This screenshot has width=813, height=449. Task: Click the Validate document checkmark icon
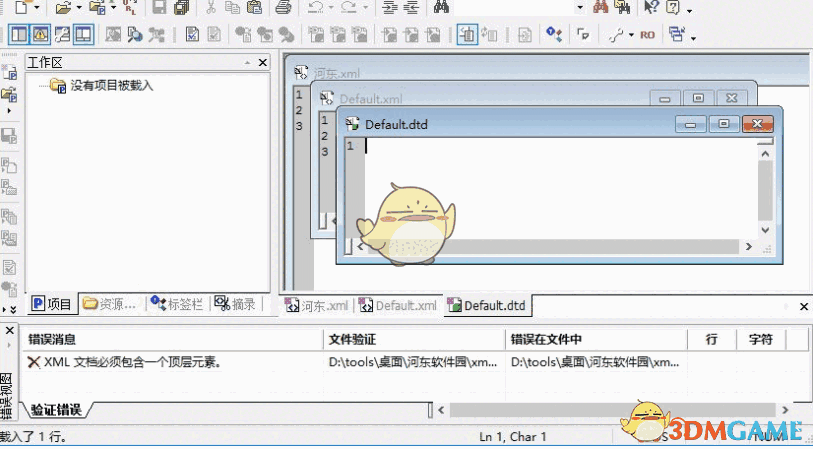click(192, 35)
